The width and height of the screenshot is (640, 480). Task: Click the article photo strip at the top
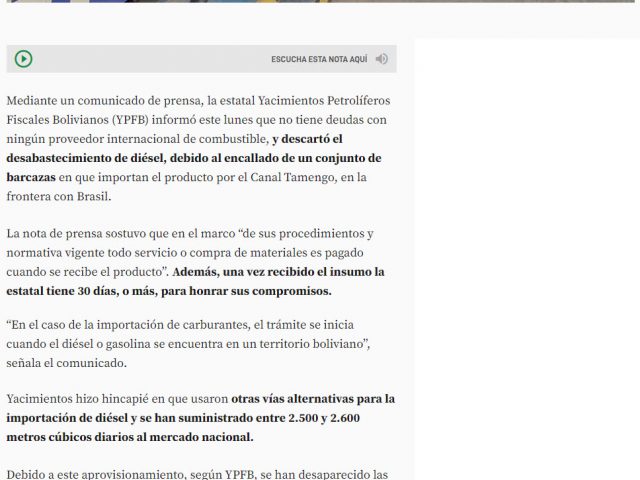point(300,1)
